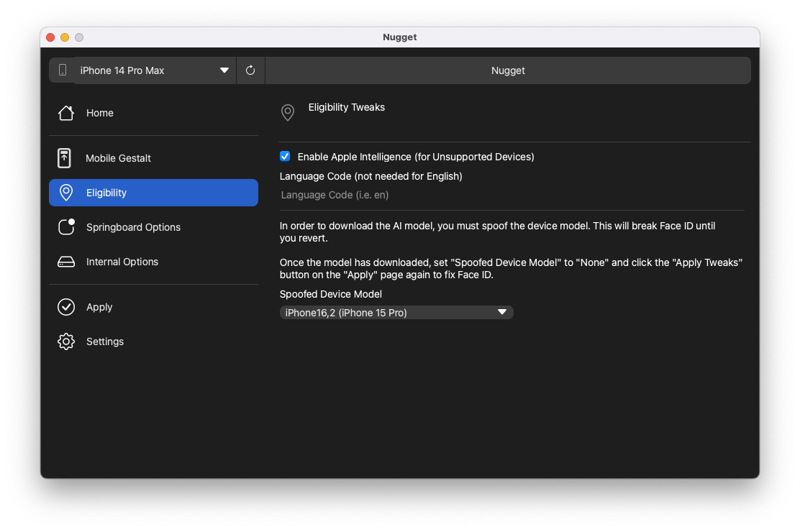Uncheck Enable Apple Intelligence checkbox
The image size is (800, 532).
point(285,157)
